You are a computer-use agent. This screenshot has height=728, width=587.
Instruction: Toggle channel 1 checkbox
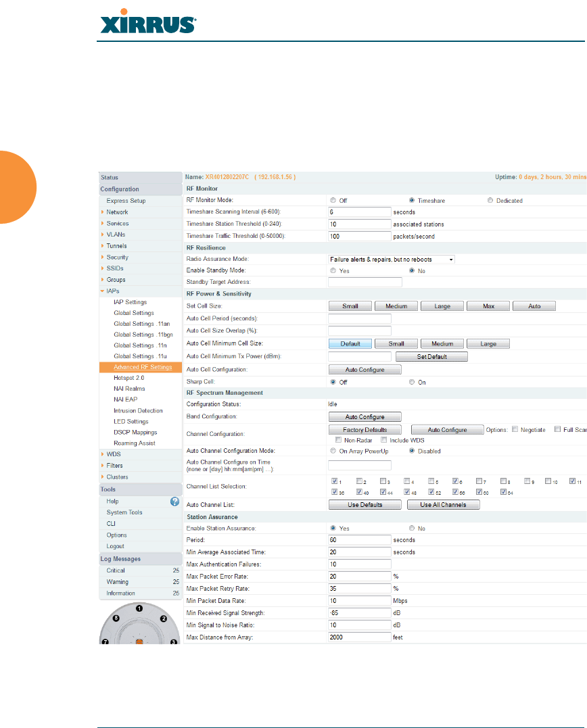click(334, 481)
